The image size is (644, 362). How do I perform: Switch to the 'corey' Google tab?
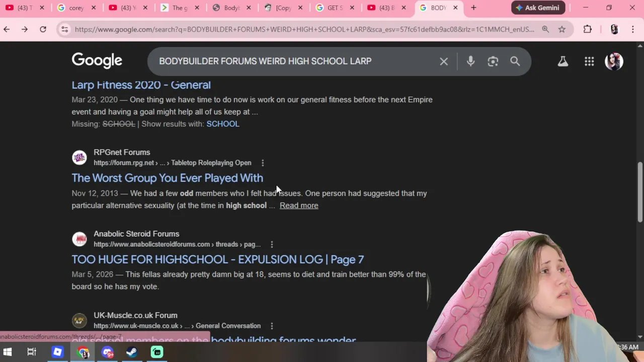pos(76,8)
